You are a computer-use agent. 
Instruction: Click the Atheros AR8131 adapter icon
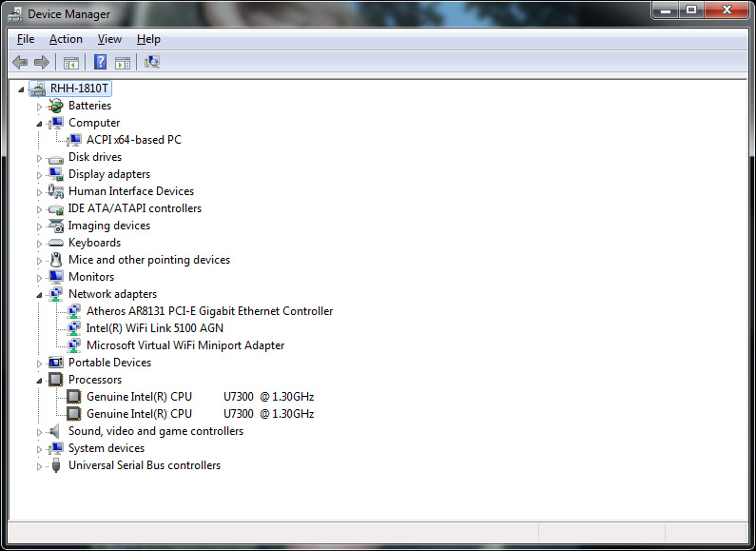click(x=74, y=311)
